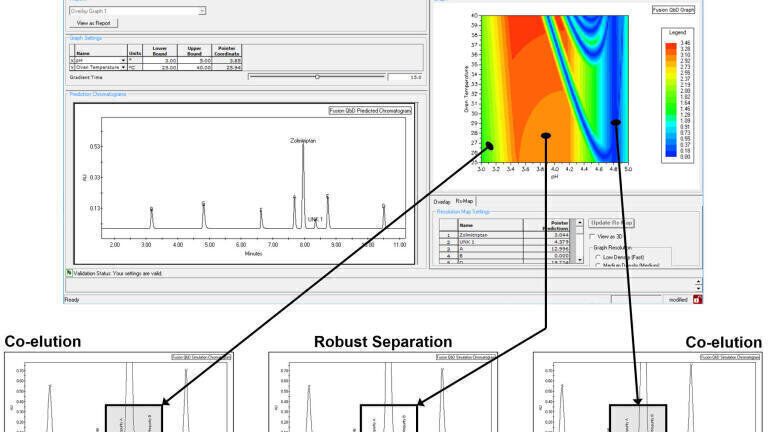Click the Oven Temperature pointer coordinate 25.94
Viewport: 768px width, 432px height.
[x=227, y=67]
